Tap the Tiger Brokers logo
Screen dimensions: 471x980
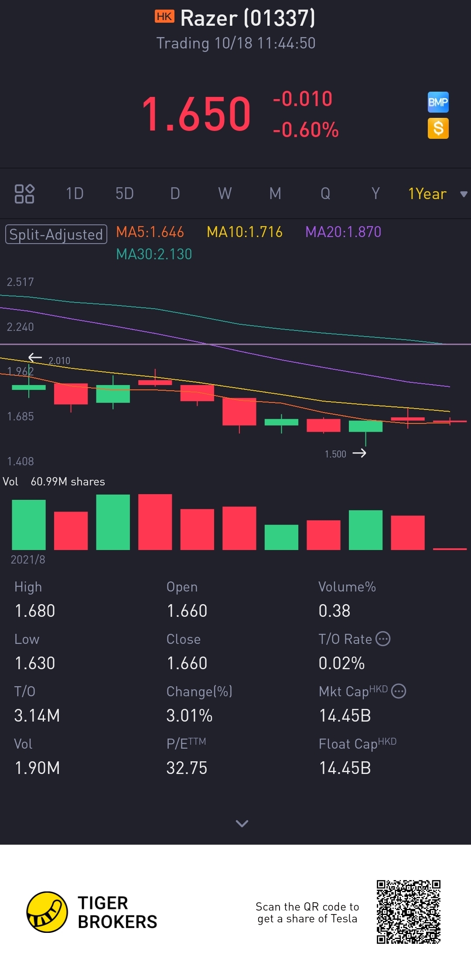click(x=47, y=912)
